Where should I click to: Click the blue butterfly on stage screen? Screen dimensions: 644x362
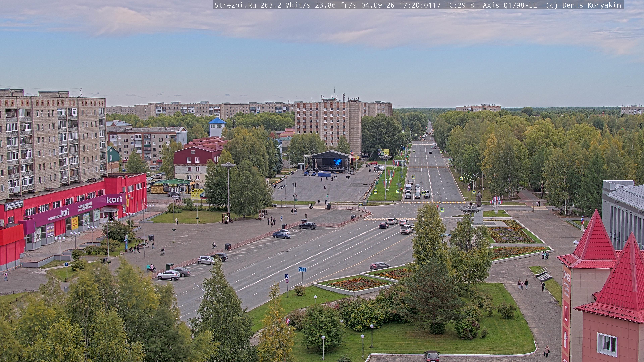[337, 162]
